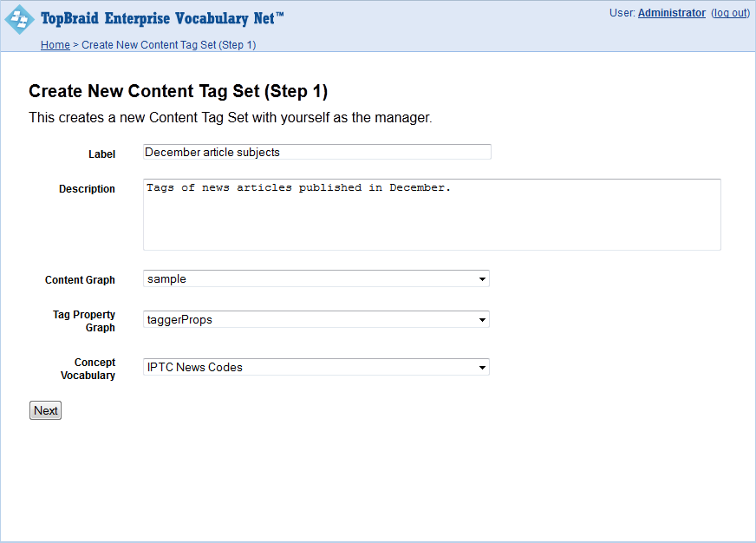The width and height of the screenshot is (756, 543).
Task: Click the TopBraid diamond logo icon
Action: pyautogui.click(x=19, y=20)
